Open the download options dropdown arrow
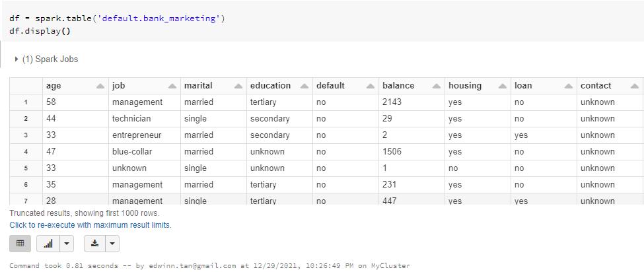This screenshot has width=644, height=272. (x=112, y=244)
